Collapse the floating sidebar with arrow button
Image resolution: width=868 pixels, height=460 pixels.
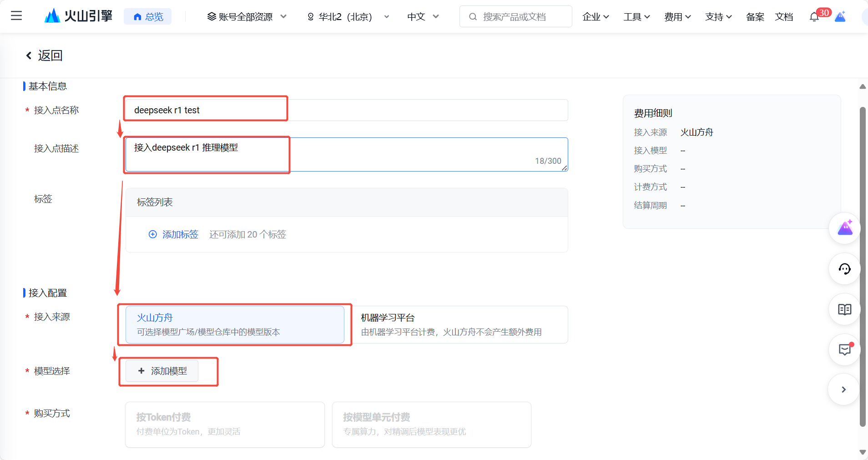(844, 389)
